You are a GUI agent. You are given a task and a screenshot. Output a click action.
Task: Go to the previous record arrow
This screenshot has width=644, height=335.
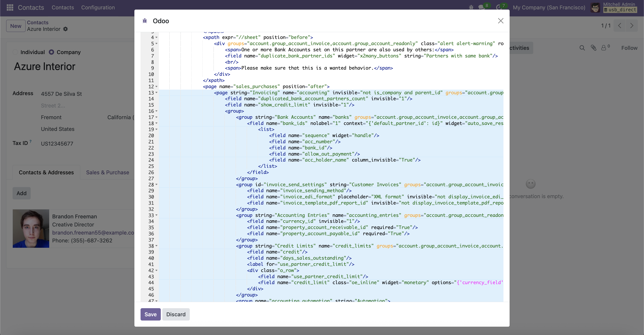point(620,26)
